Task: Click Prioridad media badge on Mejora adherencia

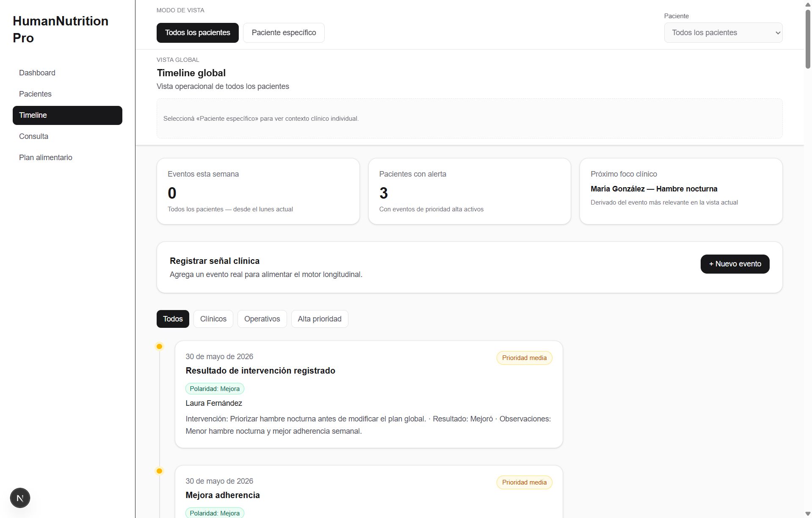Action: click(524, 482)
